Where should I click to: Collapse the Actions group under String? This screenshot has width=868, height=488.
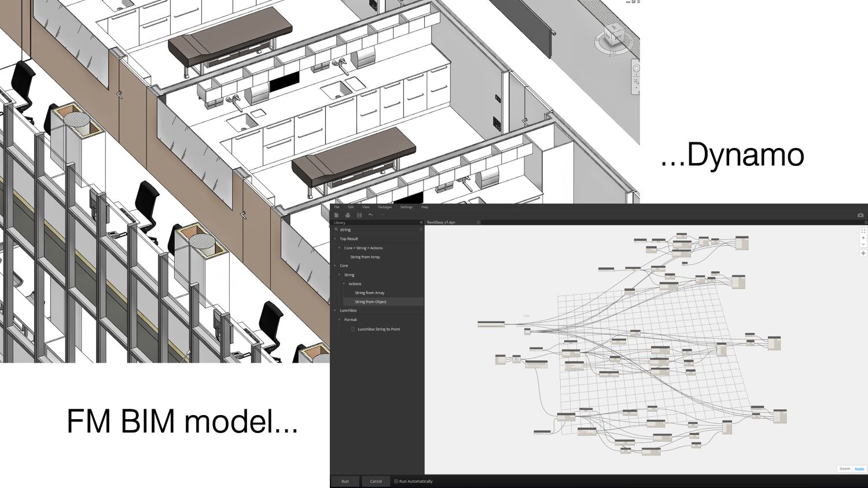[344, 284]
